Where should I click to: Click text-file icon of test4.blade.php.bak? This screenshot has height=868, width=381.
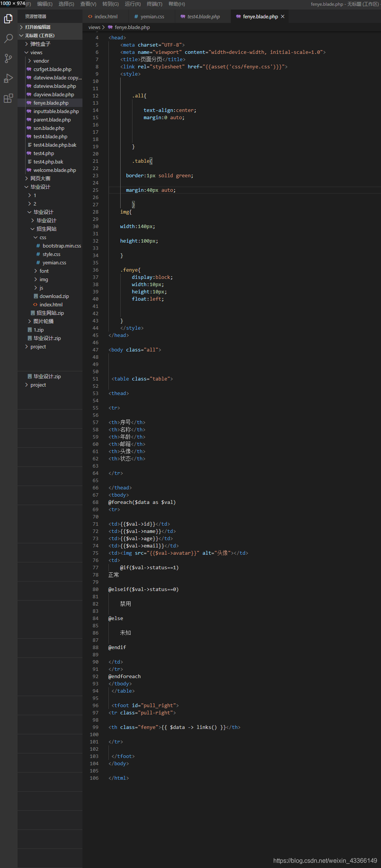coord(29,145)
